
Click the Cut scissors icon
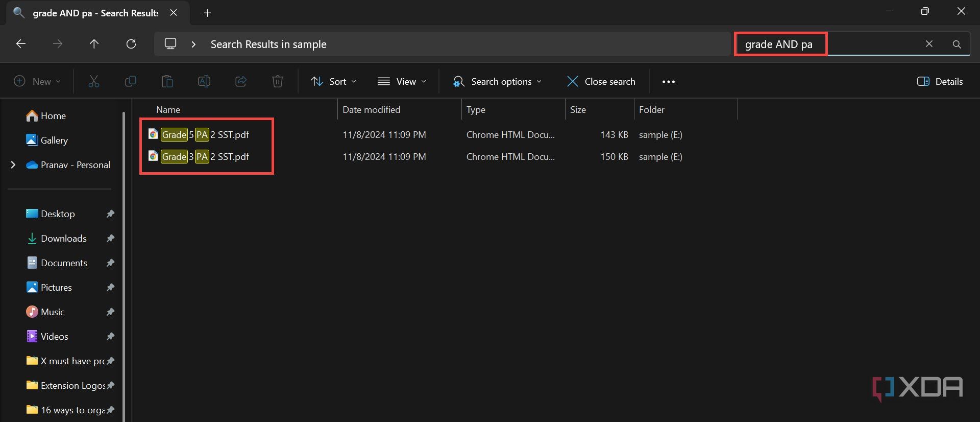tap(94, 81)
